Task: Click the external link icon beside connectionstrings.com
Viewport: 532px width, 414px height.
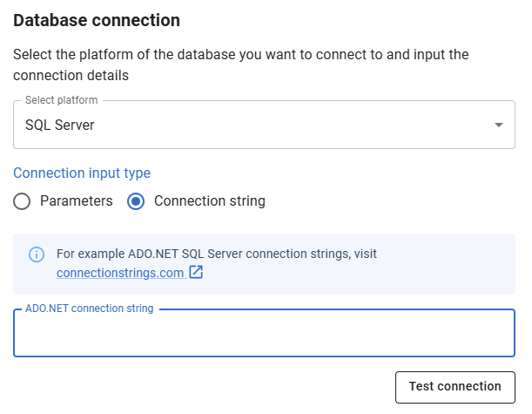Action: (196, 273)
